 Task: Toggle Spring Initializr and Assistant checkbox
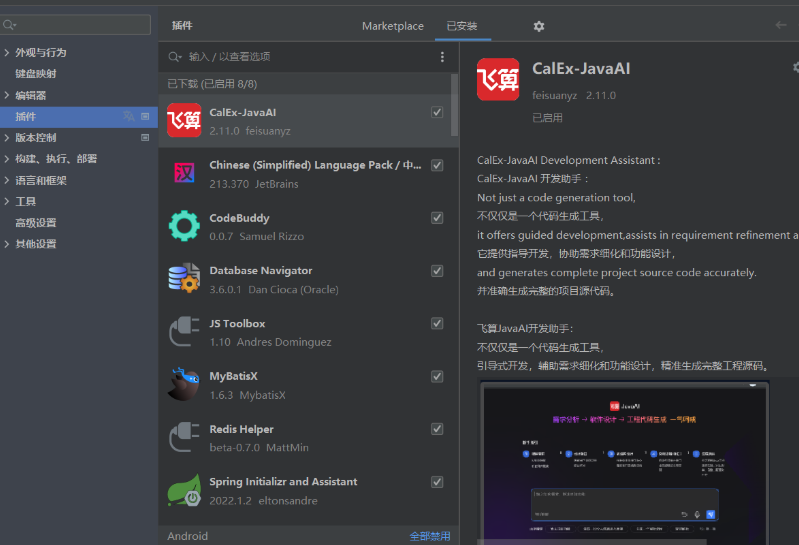pos(437,482)
